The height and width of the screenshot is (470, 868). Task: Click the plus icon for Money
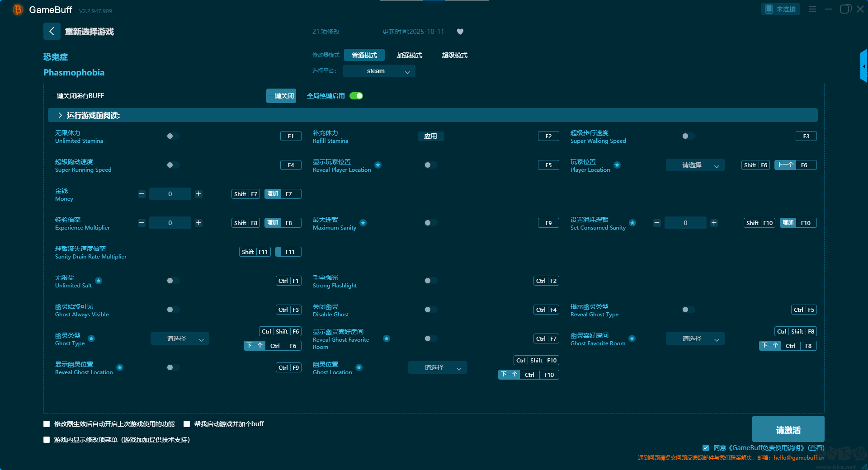pos(198,194)
